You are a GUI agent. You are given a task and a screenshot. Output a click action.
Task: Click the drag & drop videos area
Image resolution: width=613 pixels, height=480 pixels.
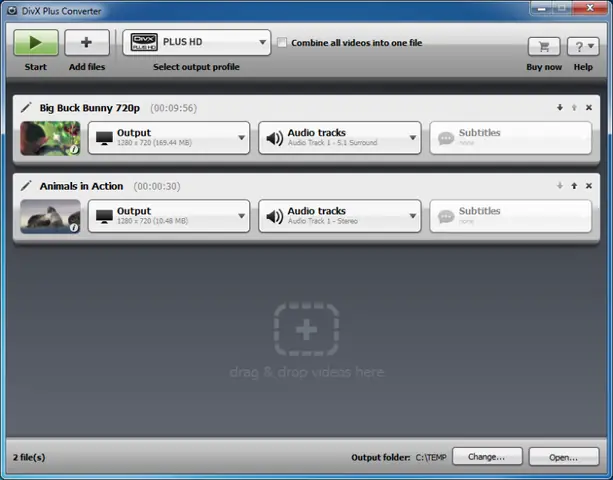[x=306, y=341]
